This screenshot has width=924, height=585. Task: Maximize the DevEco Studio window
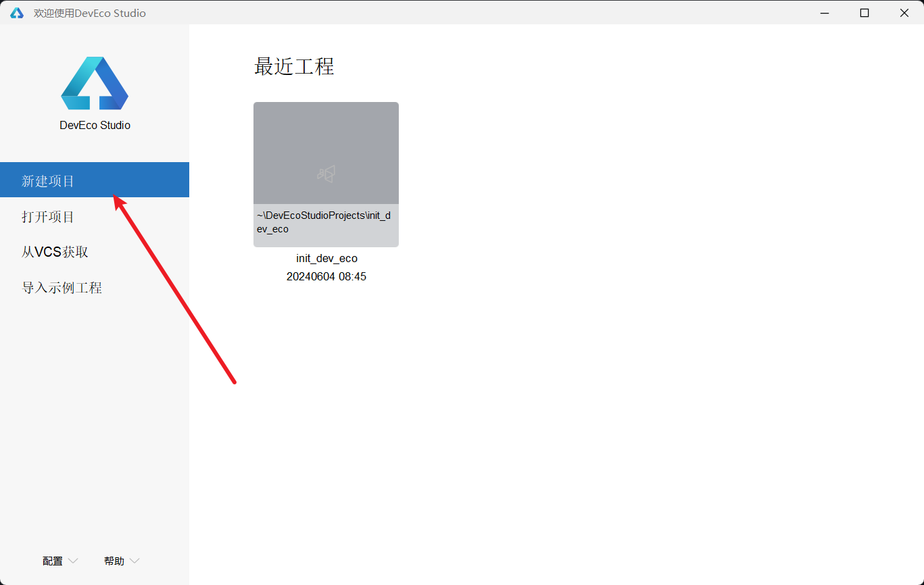tap(865, 13)
